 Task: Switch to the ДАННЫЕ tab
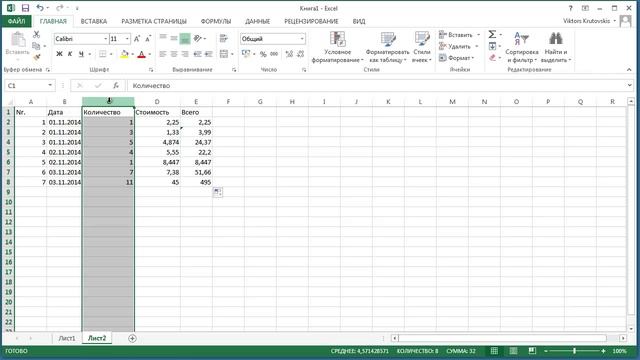(x=257, y=21)
